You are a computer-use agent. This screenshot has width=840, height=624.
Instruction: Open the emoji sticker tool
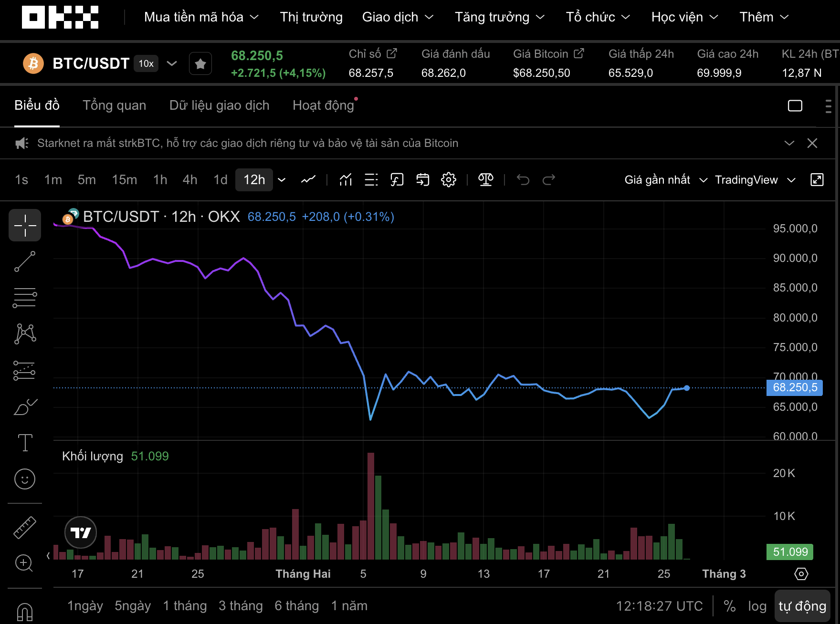click(25, 479)
